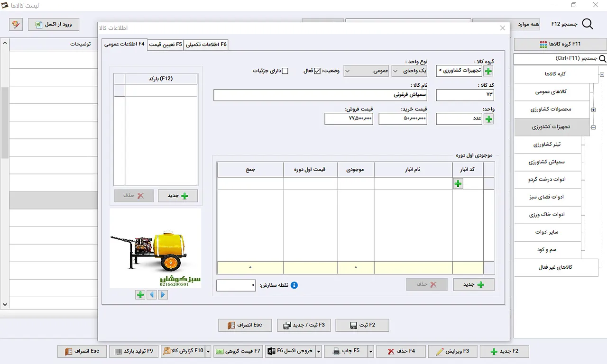The image size is (607, 364).
Task: Click the green plus next to گروه کالا
Action: tap(488, 71)
